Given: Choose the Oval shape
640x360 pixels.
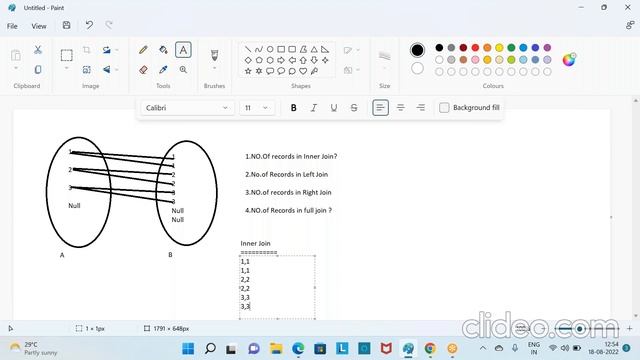Looking at the screenshot, I should [270, 49].
